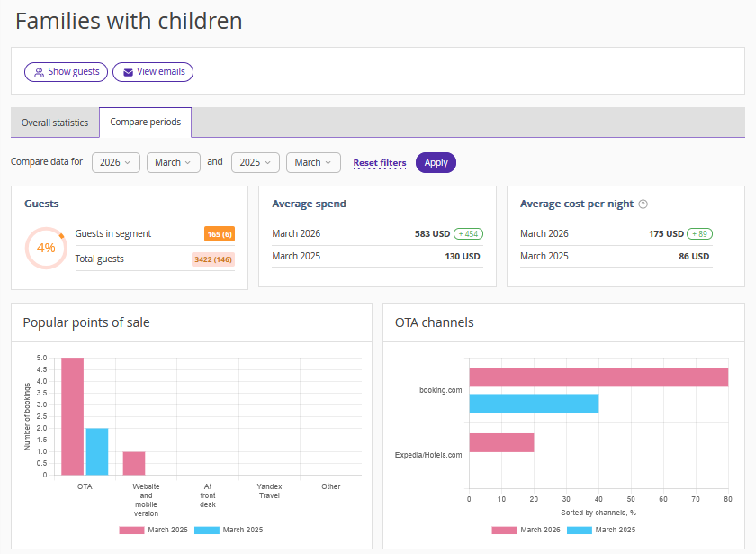Click the 3422 (146) total guests badge
The image size is (756, 554).
point(213,259)
